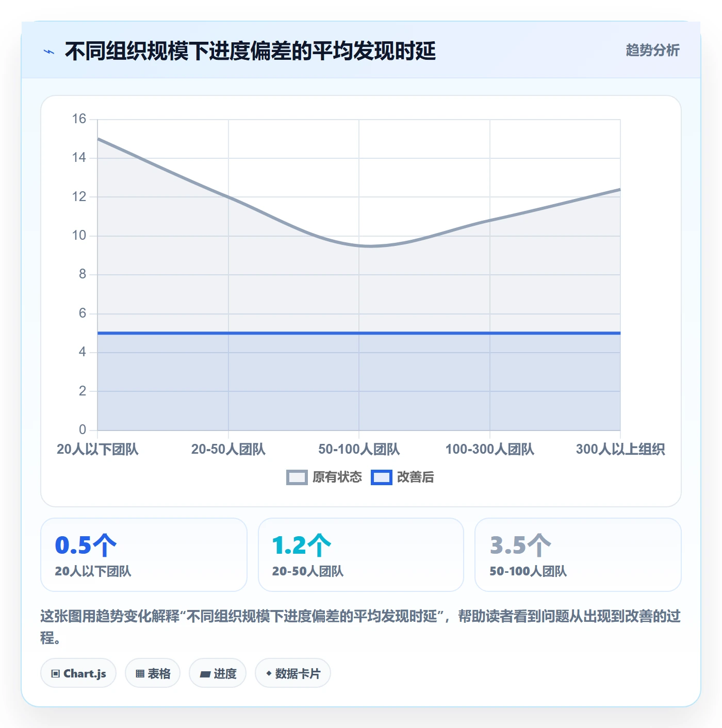The height and width of the screenshot is (728, 722).
Task: Select the 表格 tag chip
Action: click(x=153, y=673)
